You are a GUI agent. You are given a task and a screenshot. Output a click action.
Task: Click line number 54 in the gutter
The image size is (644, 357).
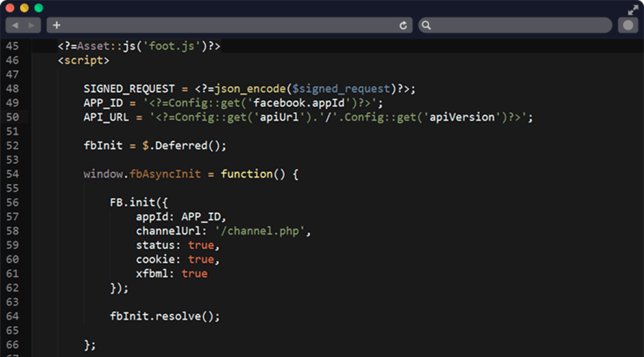click(12, 174)
